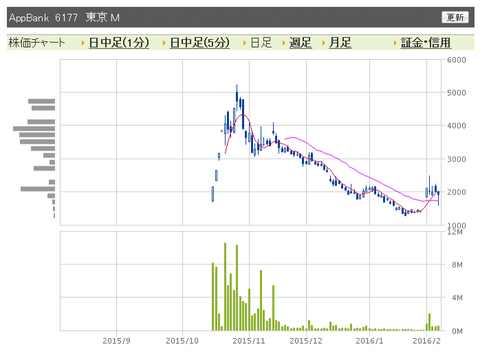This screenshot has width=480, height=360.
Task: Click the orange arrow before 日足
Action: coord(245,43)
